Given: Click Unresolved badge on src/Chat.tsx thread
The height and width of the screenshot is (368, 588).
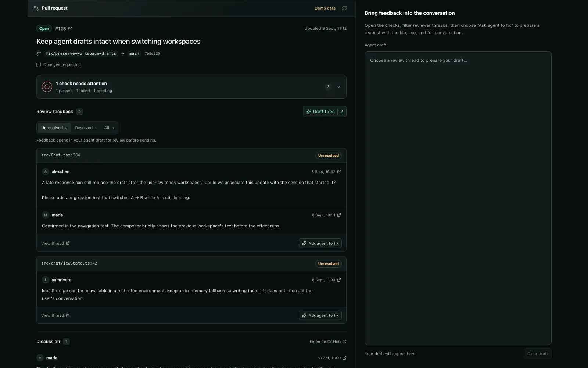Looking at the screenshot, I should (x=328, y=156).
